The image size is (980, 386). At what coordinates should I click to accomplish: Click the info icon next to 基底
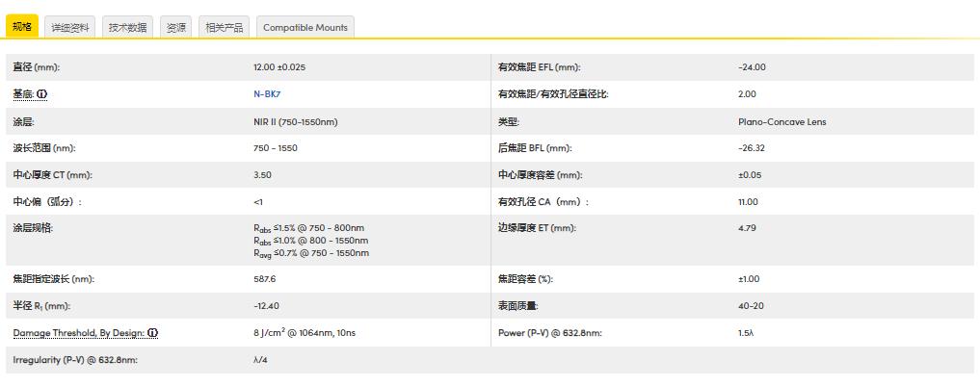click(x=41, y=94)
